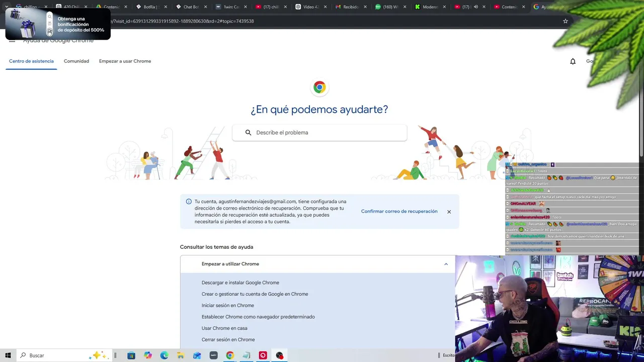Open Cerrar sesión en Chrome article
This screenshot has height=362, width=644.
pos(228,340)
